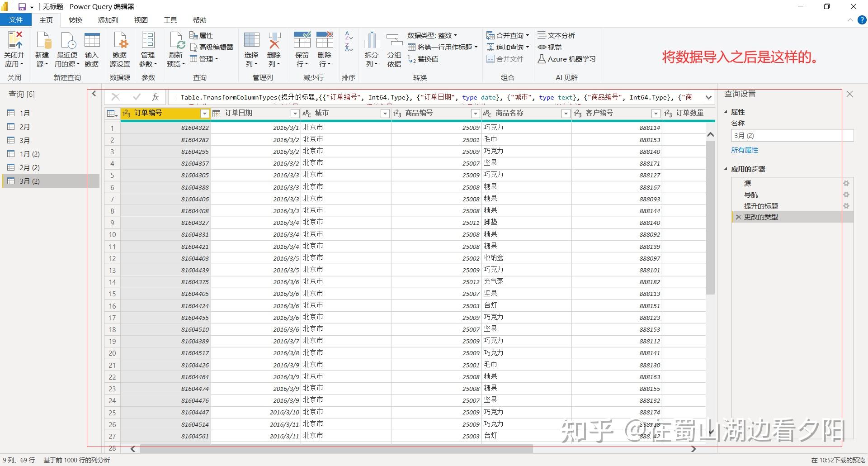Image resolution: width=868 pixels, height=466 pixels.
Task: Switch to the 工具 (Tools) tab
Action: 170,20
